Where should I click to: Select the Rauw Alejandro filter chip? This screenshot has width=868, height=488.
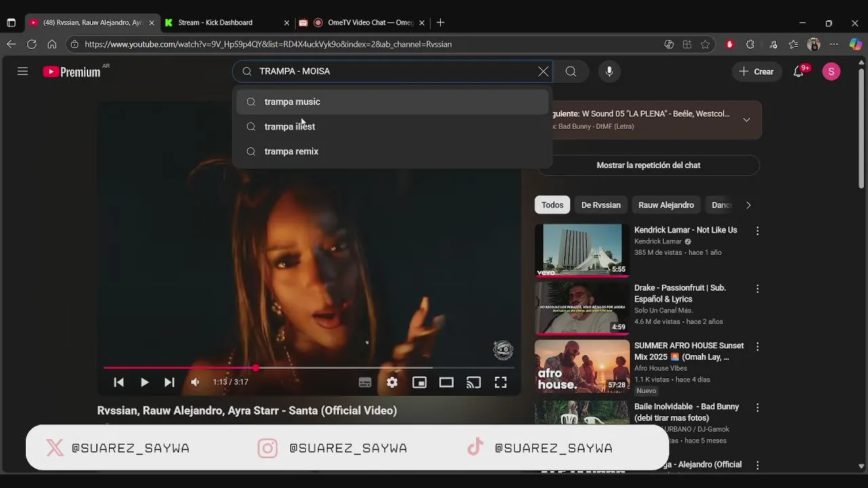click(666, 205)
